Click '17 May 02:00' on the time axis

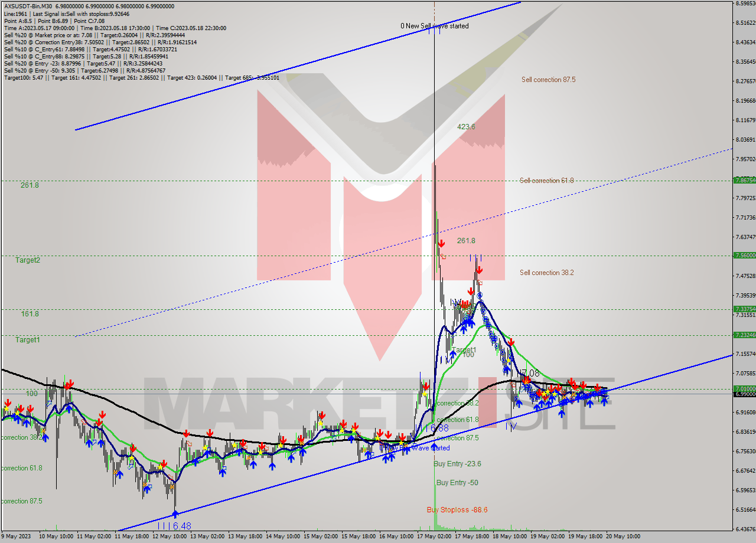tap(435, 537)
